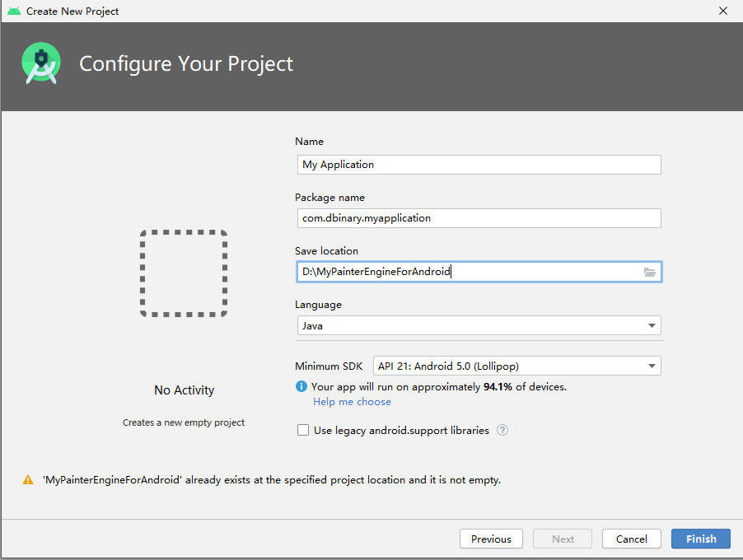
Task: Click the warning triangle icon at bottom
Action: tap(28, 479)
